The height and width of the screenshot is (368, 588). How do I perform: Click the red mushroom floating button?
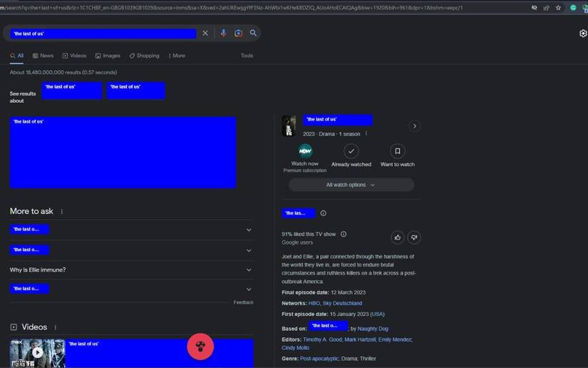[200, 346]
